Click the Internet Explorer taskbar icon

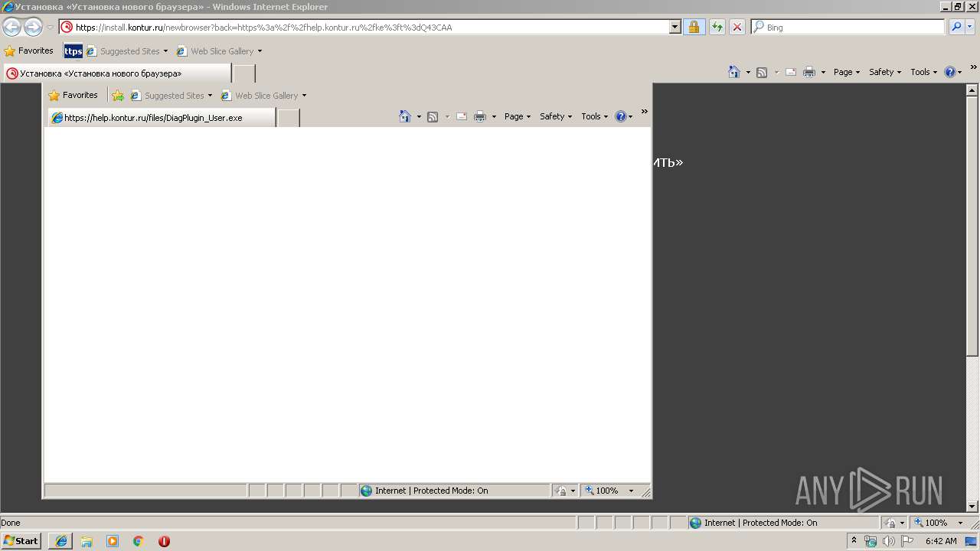click(61, 541)
